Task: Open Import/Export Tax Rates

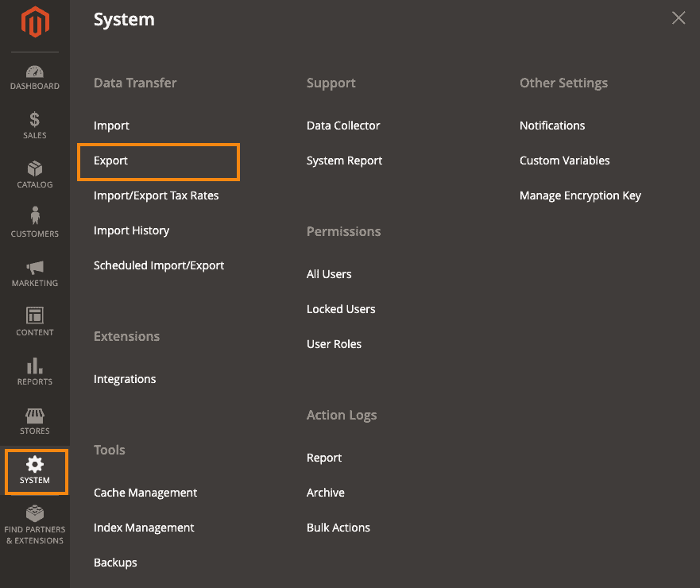Action: pos(157,195)
